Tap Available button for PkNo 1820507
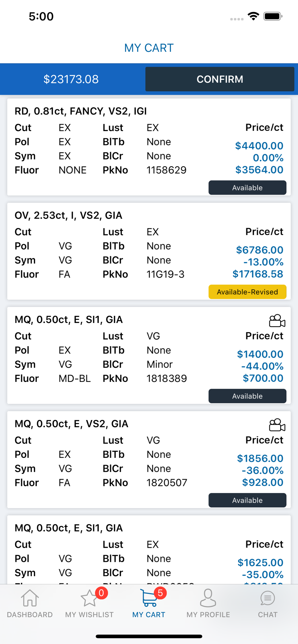The width and height of the screenshot is (298, 644). point(247,500)
